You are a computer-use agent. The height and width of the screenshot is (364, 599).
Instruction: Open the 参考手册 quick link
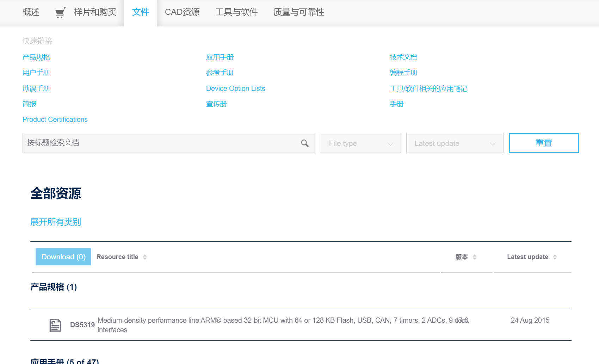220,73
